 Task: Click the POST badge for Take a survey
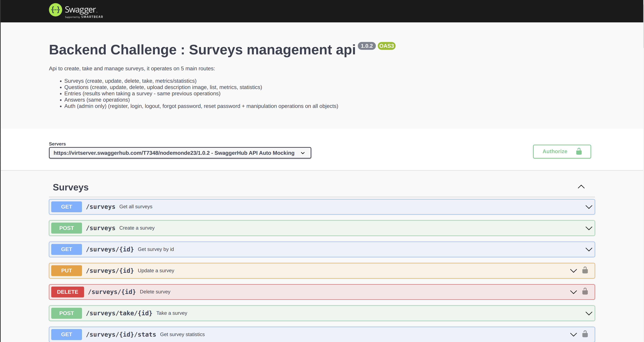[66, 313]
